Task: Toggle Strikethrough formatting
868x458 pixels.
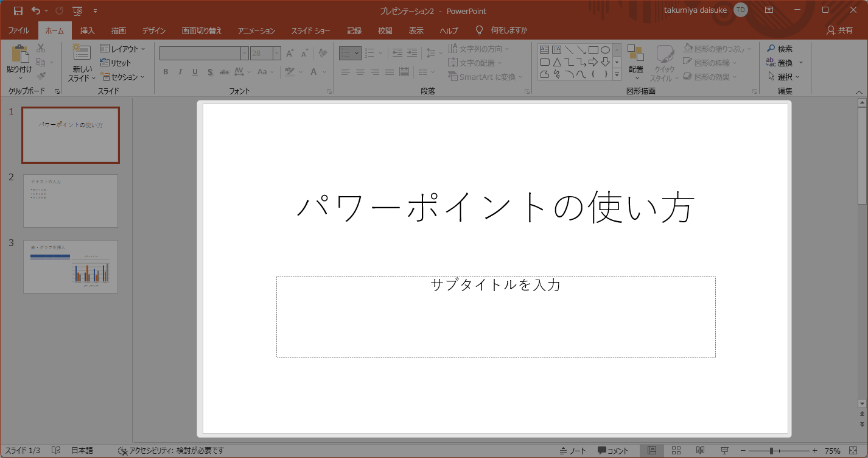Action: [x=225, y=72]
